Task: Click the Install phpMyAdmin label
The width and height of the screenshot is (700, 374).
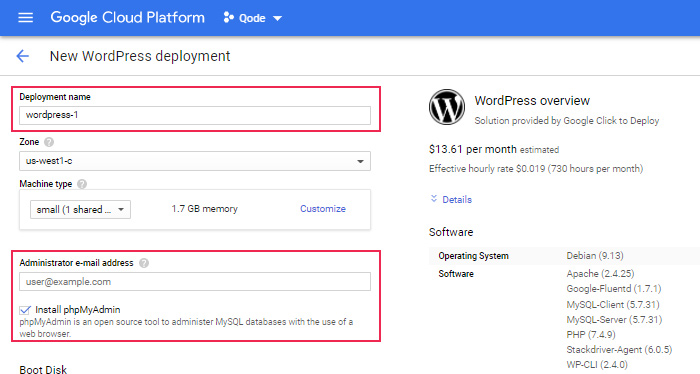Action: 78,310
